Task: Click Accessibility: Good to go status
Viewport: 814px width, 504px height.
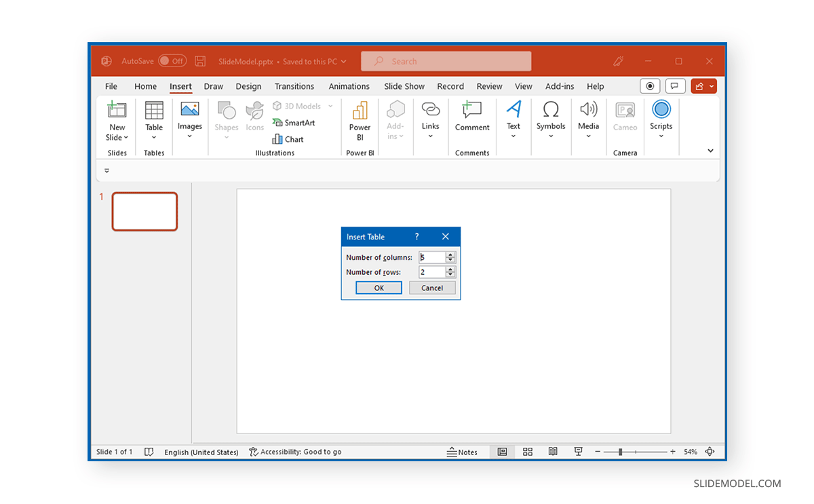Action: click(295, 452)
